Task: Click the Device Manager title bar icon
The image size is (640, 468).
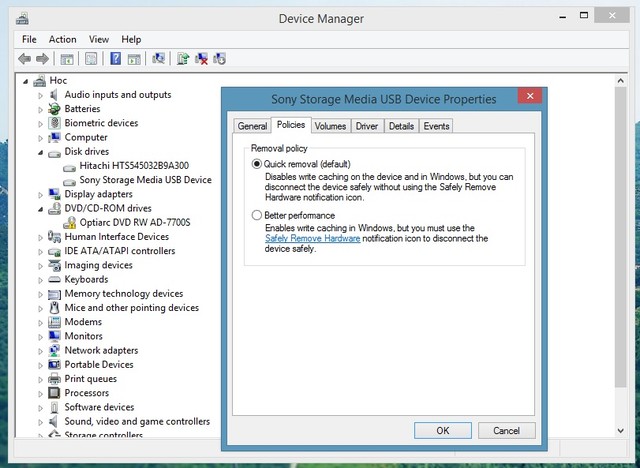Action: (x=22, y=19)
